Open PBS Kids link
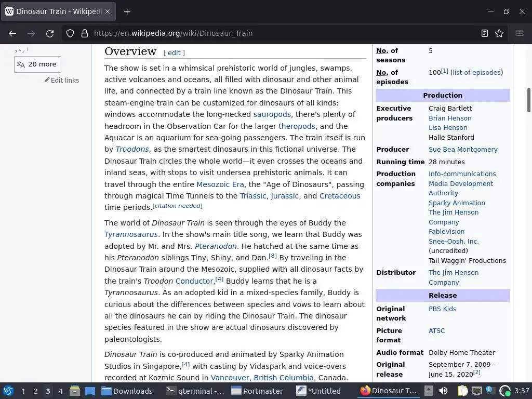Screen dimensions: 532x399 442,309
